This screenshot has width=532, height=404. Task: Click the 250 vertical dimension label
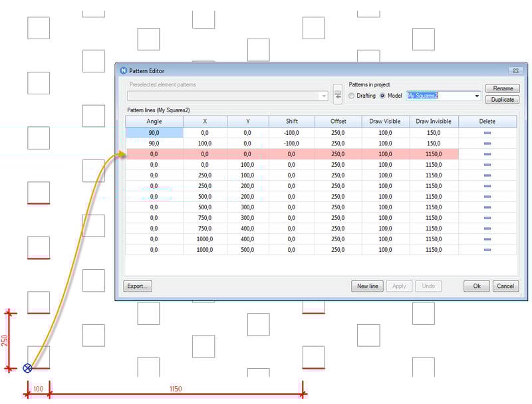5,340
